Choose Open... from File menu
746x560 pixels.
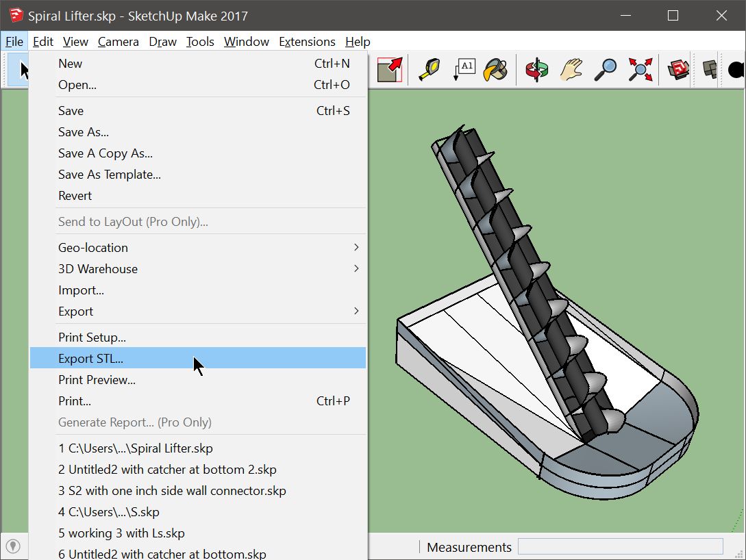coord(198,85)
